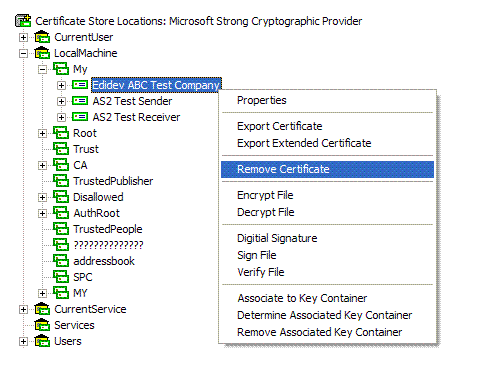
Task: Select the TrustedPublisher label
Action: (x=113, y=181)
